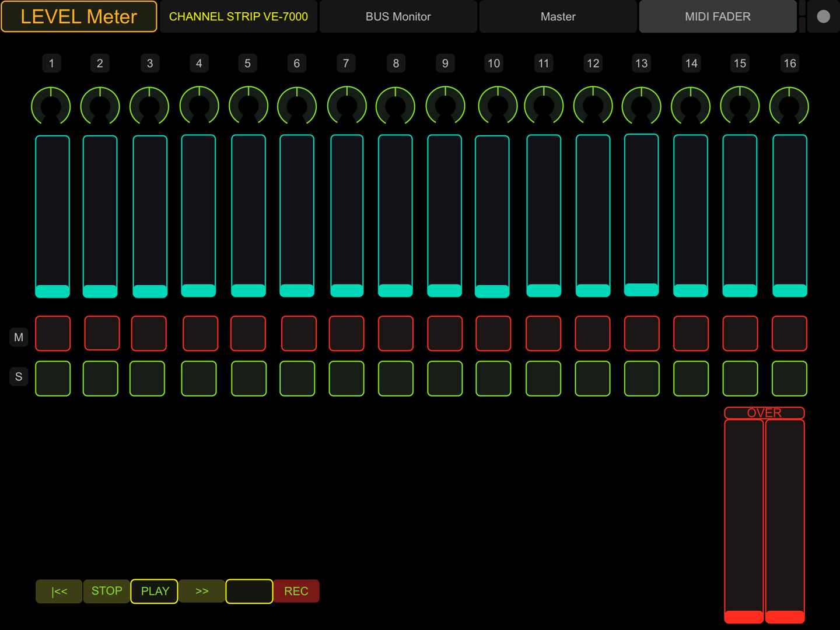Mute channel 13 with red button

(x=642, y=334)
